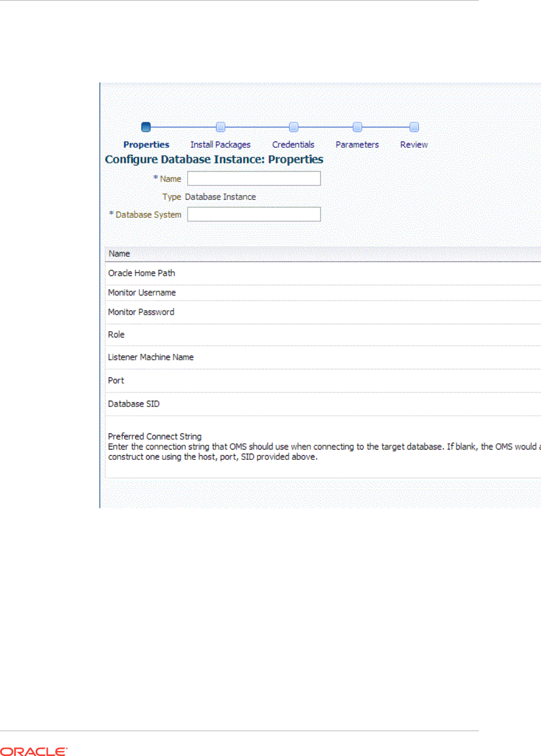Viewport: 541px width, 756px height.
Task: Click the Type value Database Instance
Action: point(220,197)
